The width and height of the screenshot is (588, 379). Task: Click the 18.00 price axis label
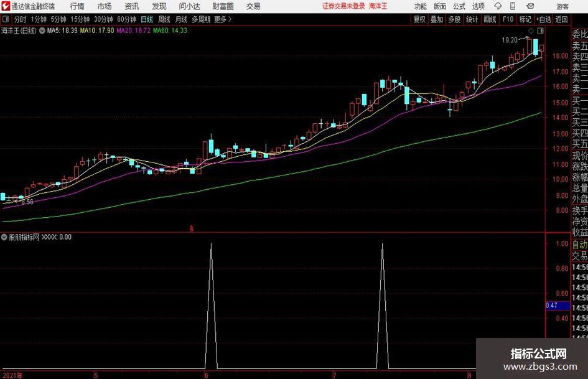tap(560, 56)
